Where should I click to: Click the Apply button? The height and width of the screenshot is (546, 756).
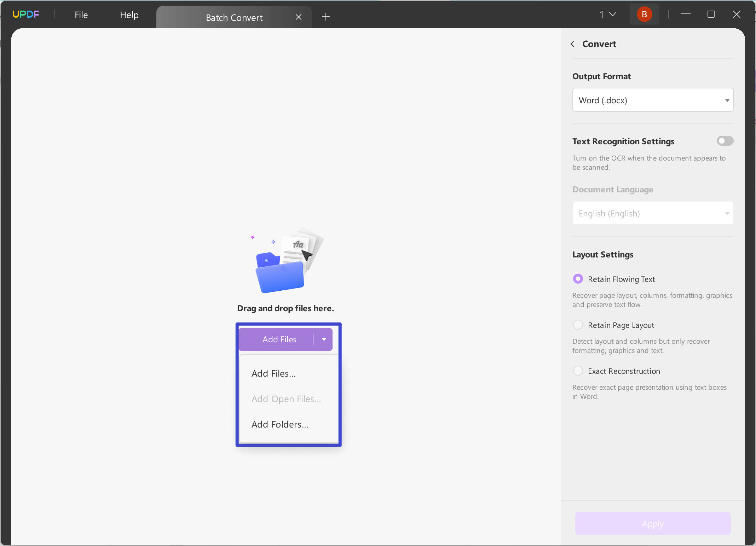tap(652, 523)
